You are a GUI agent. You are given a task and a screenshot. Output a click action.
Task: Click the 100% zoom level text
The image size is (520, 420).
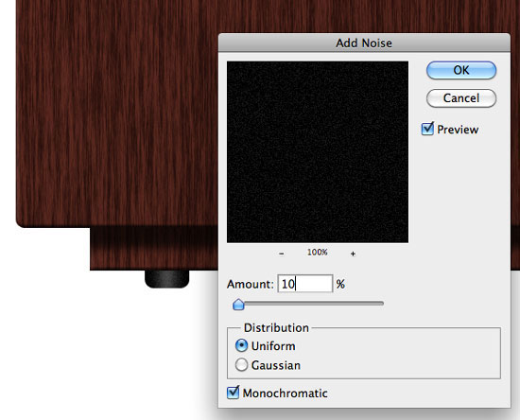tap(318, 253)
